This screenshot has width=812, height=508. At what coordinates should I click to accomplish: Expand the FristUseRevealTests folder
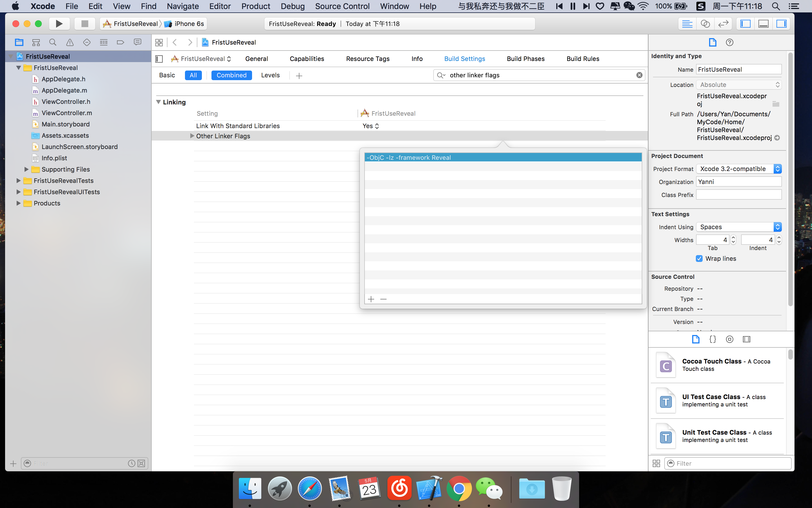(18, 180)
